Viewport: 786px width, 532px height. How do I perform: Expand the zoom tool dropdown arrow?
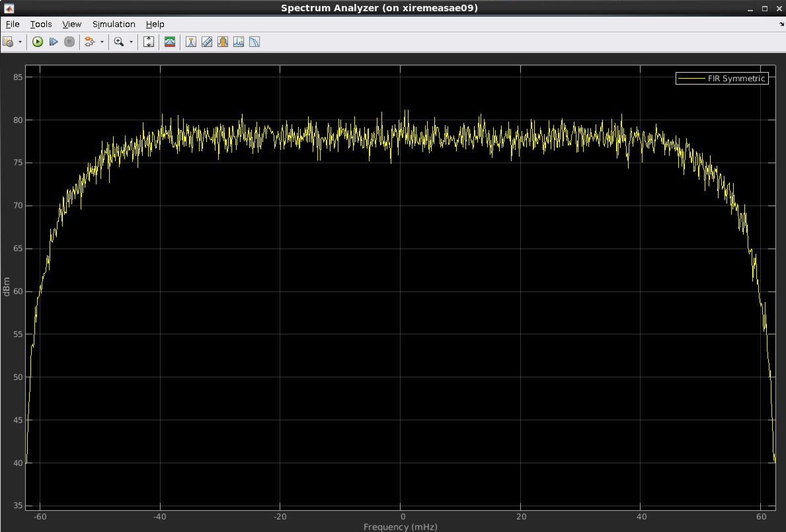(x=131, y=42)
